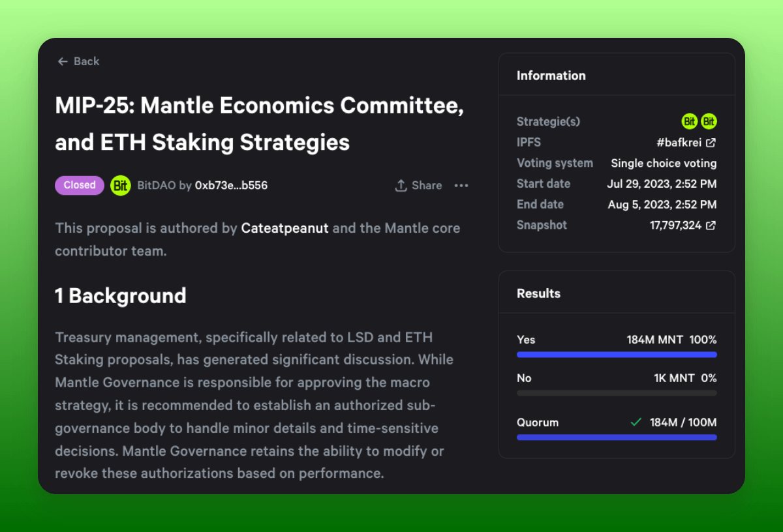
Task: Open the #bafkrei IPFS link
Action: click(x=686, y=142)
